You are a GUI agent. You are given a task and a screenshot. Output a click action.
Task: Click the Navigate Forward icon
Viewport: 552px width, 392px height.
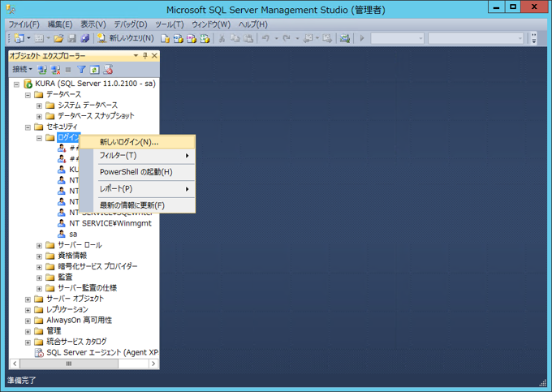click(327, 38)
